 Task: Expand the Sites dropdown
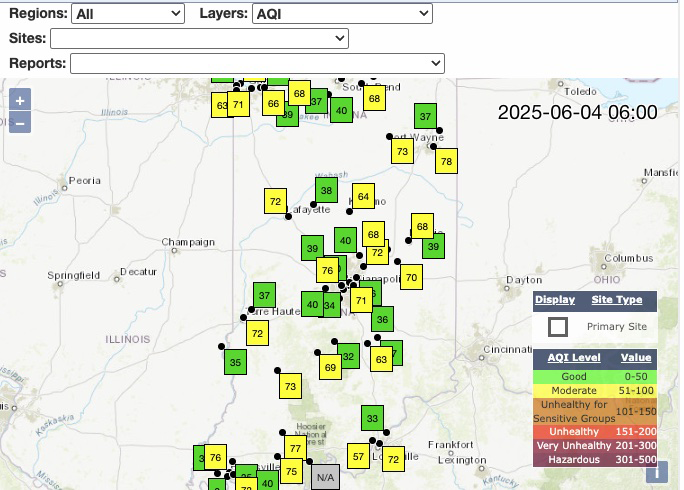[x=199, y=38]
